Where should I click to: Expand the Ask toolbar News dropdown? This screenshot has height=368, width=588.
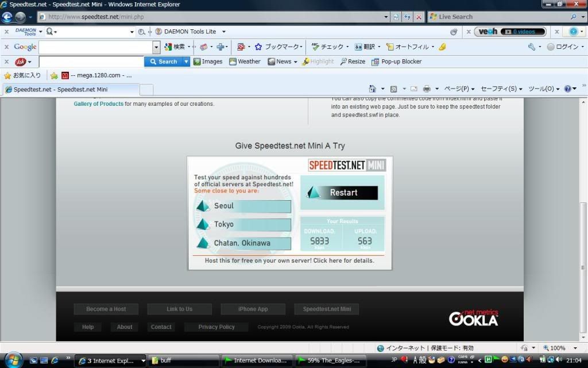point(296,62)
